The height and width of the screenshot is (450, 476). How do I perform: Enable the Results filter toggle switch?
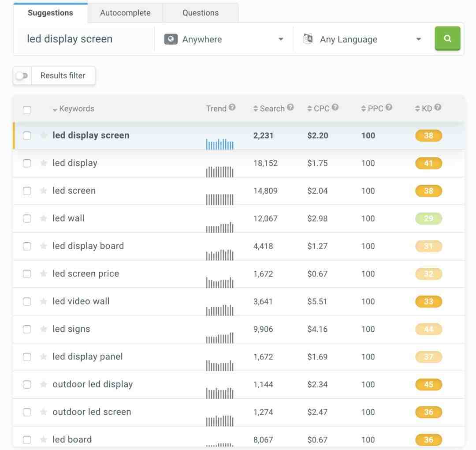coord(22,76)
